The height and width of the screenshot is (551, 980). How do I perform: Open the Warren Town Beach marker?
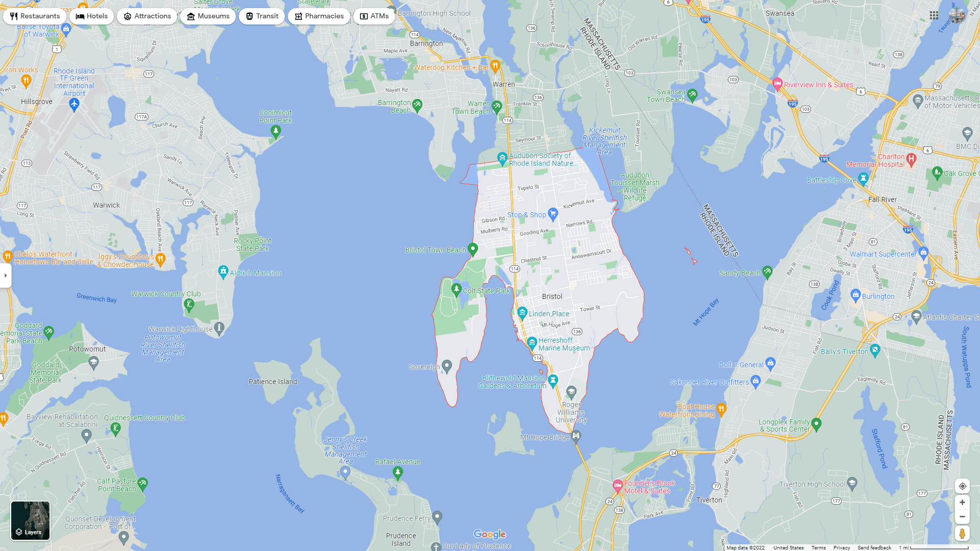pos(497,107)
